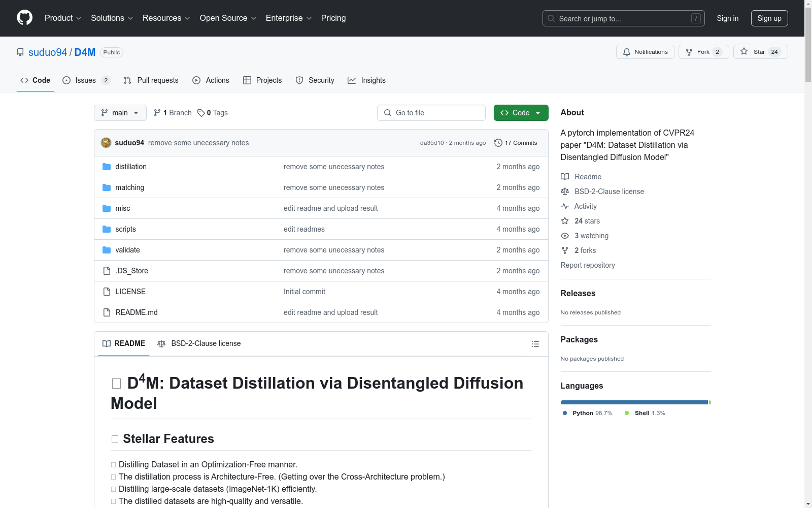The image size is (812, 508).
Task: Switch to the Issues tab
Action: (86, 80)
